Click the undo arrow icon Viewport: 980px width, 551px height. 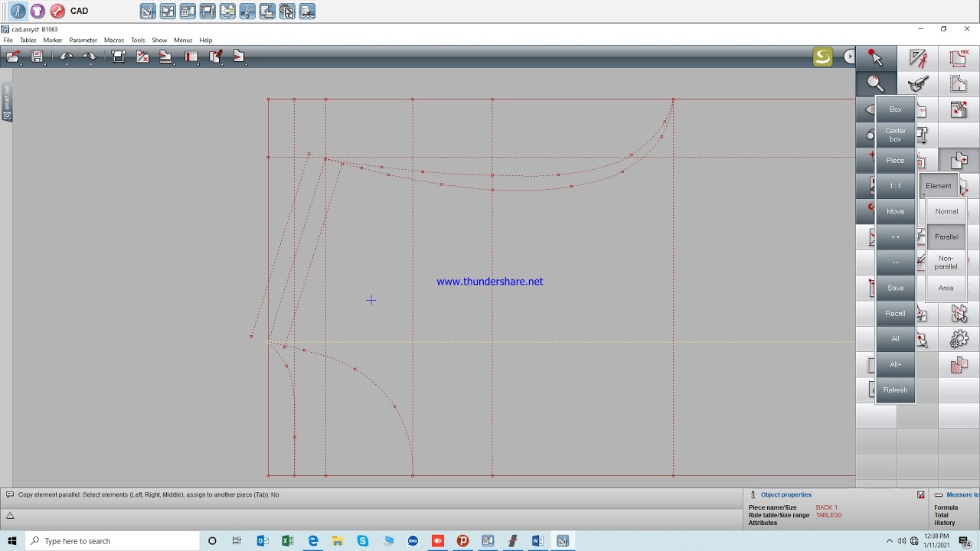(67, 57)
